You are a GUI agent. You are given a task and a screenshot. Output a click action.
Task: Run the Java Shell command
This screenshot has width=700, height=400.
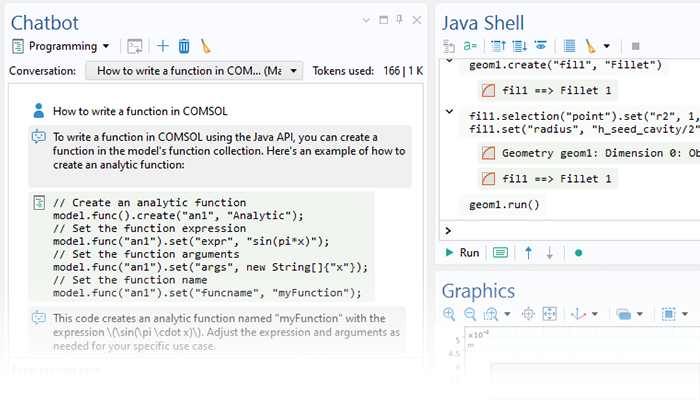(462, 253)
